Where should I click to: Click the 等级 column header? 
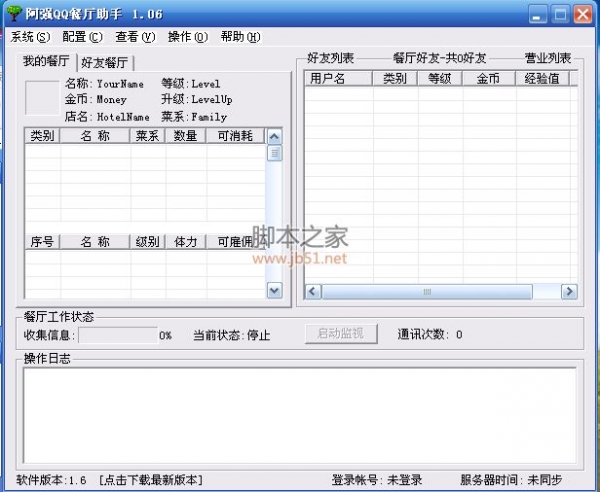440,78
